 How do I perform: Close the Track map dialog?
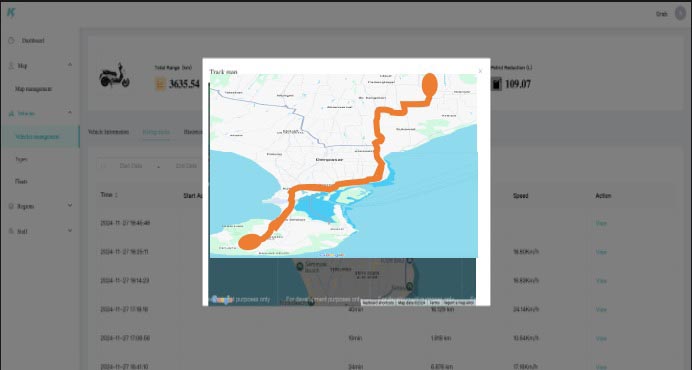coord(480,71)
